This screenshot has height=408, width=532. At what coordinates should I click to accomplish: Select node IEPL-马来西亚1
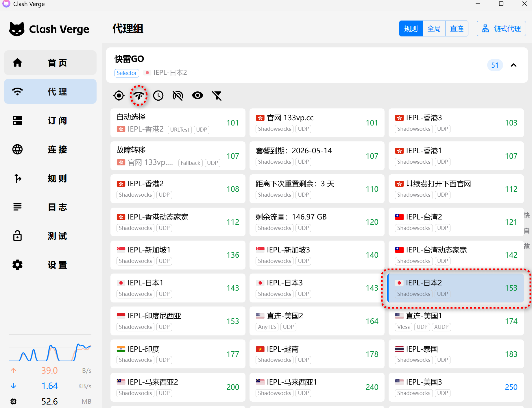coord(317,387)
